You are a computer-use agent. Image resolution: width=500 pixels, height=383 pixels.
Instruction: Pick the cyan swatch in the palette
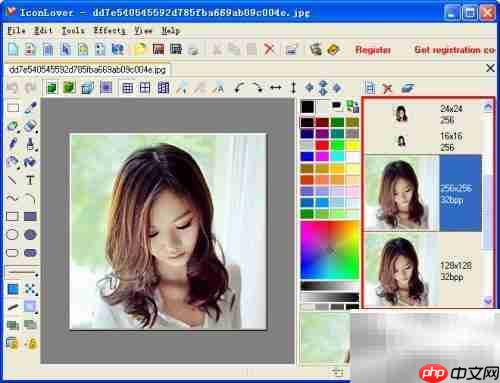tap(337, 156)
